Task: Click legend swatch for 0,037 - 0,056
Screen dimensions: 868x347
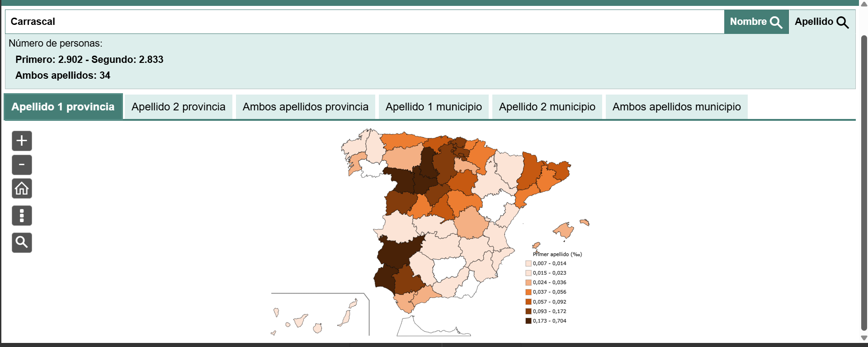Action: [528, 292]
